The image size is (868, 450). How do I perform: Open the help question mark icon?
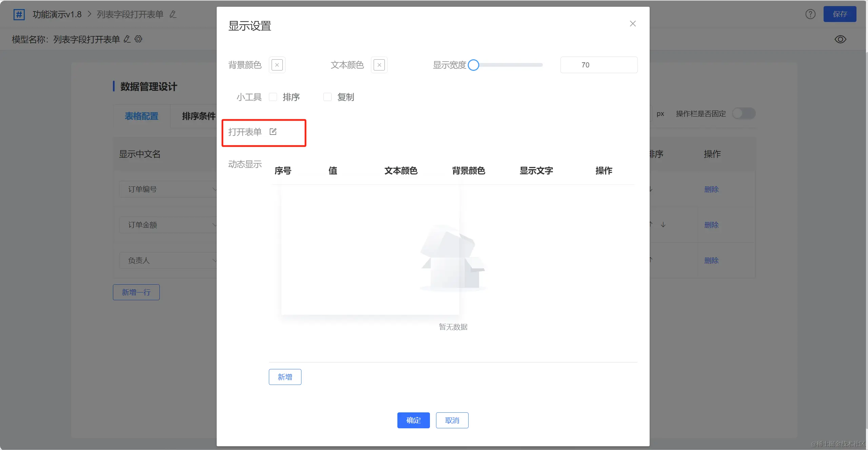[810, 14]
